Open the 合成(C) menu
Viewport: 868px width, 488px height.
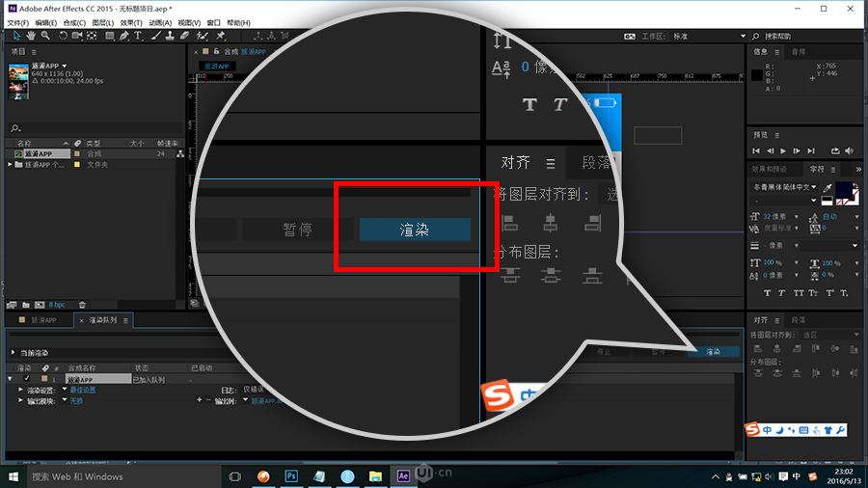[x=73, y=22]
